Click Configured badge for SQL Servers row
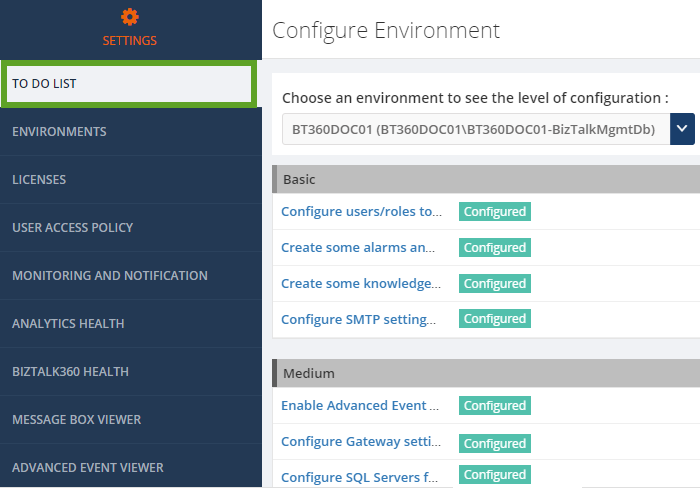 pos(495,474)
